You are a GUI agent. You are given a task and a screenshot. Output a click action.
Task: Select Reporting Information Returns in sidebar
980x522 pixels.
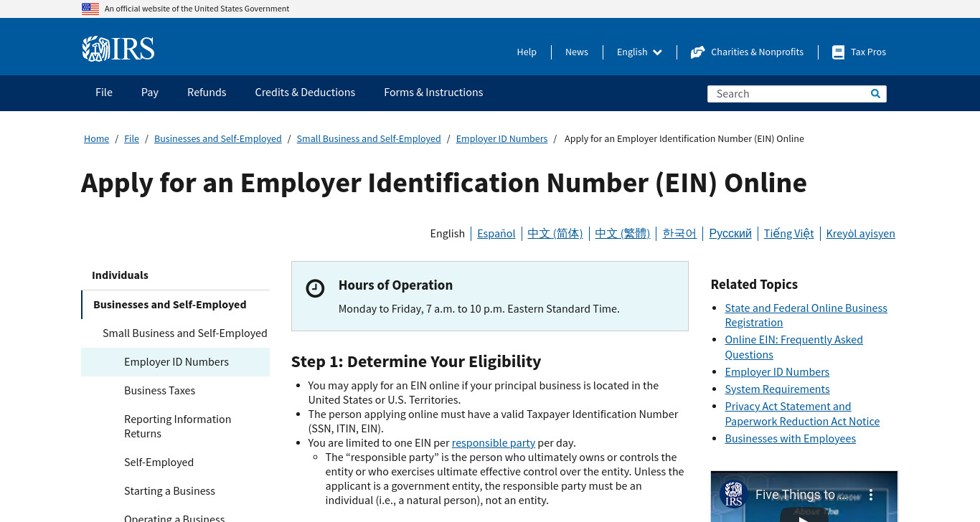(x=177, y=427)
